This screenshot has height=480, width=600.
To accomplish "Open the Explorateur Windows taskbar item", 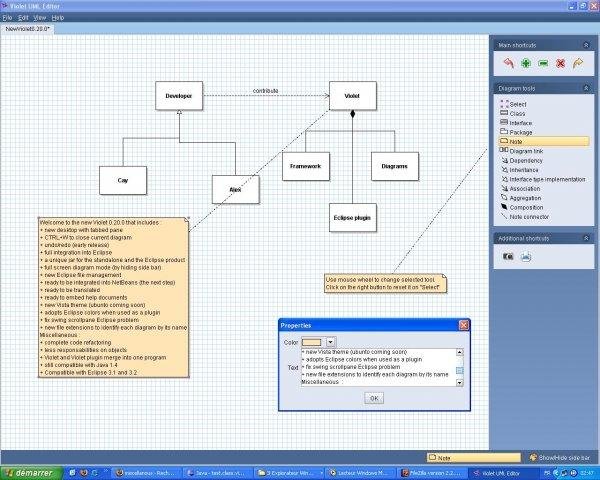I will (289, 473).
